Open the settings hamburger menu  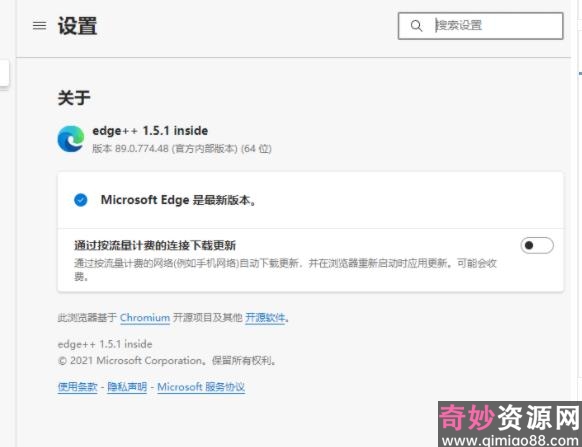click(x=39, y=26)
